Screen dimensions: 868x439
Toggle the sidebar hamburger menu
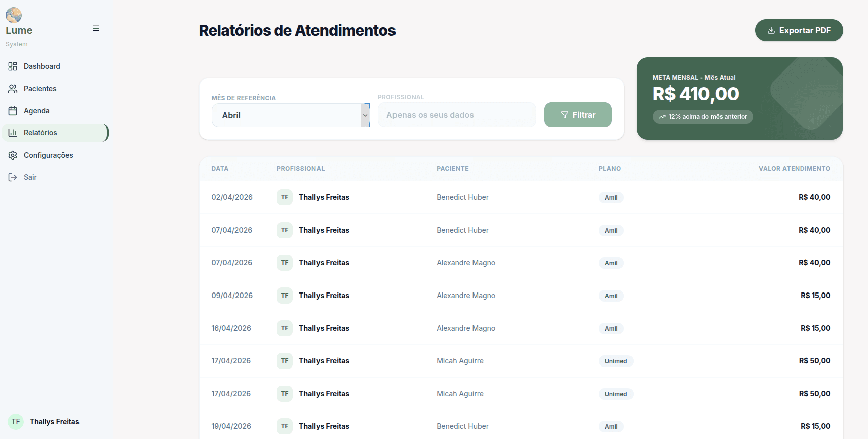[96, 28]
